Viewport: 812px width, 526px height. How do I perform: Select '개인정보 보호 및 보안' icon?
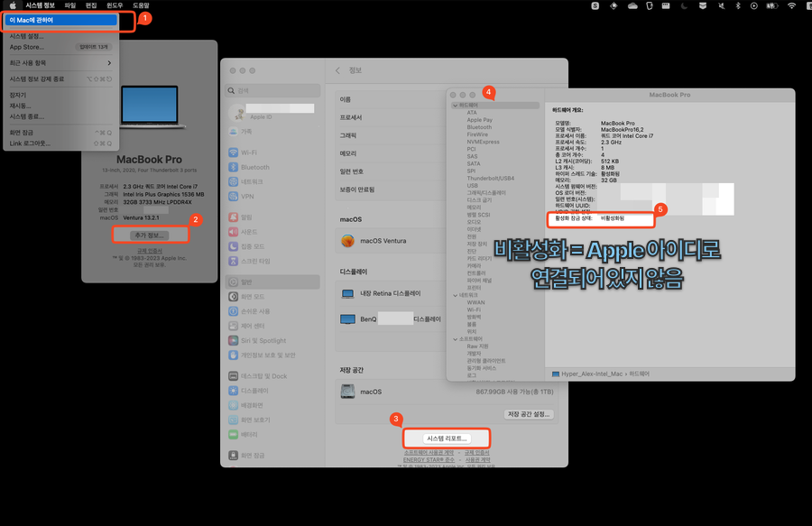[x=234, y=355]
